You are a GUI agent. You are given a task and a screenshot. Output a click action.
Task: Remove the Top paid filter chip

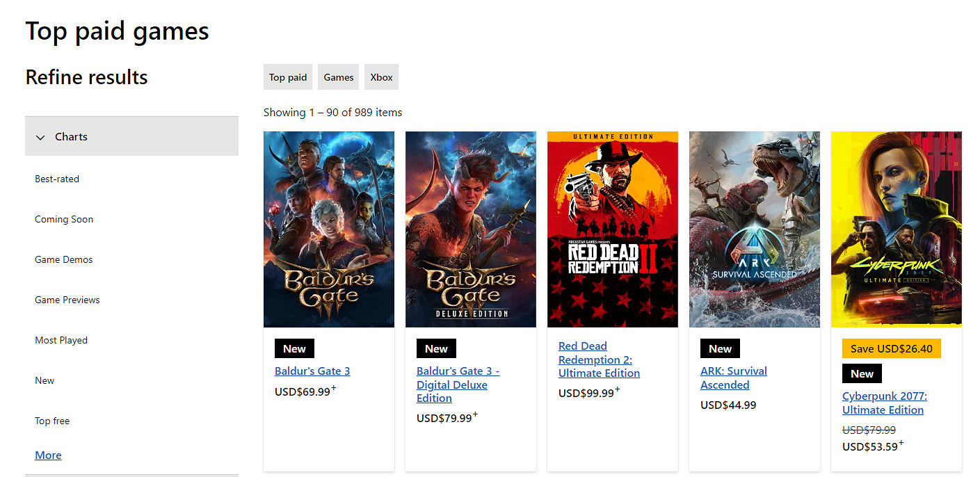288,77
